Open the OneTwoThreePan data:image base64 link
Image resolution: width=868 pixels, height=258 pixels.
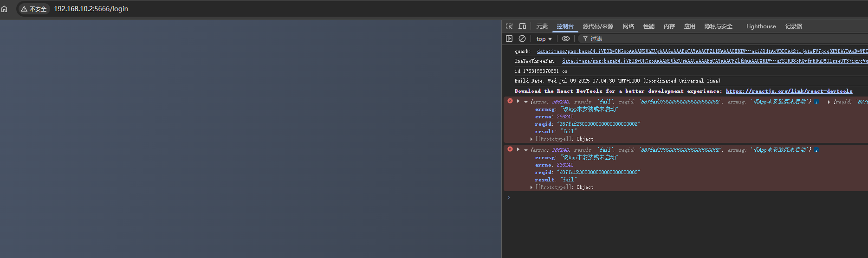point(715,61)
